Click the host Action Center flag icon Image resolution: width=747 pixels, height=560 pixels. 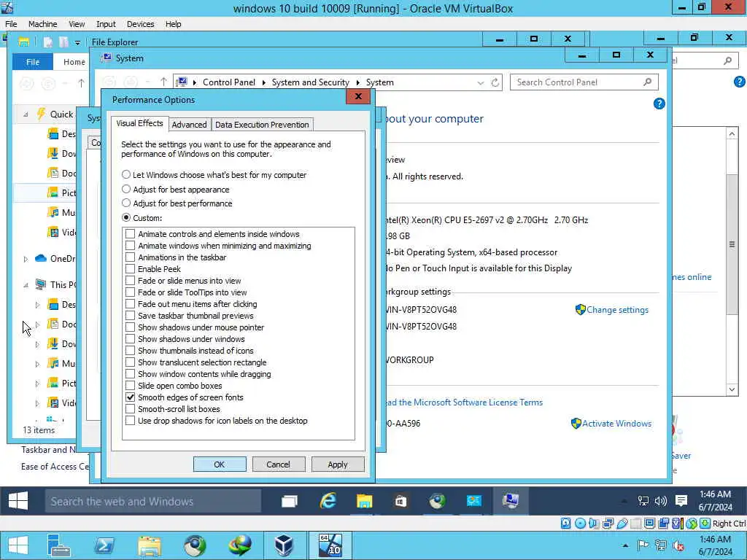(x=643, y=545)
